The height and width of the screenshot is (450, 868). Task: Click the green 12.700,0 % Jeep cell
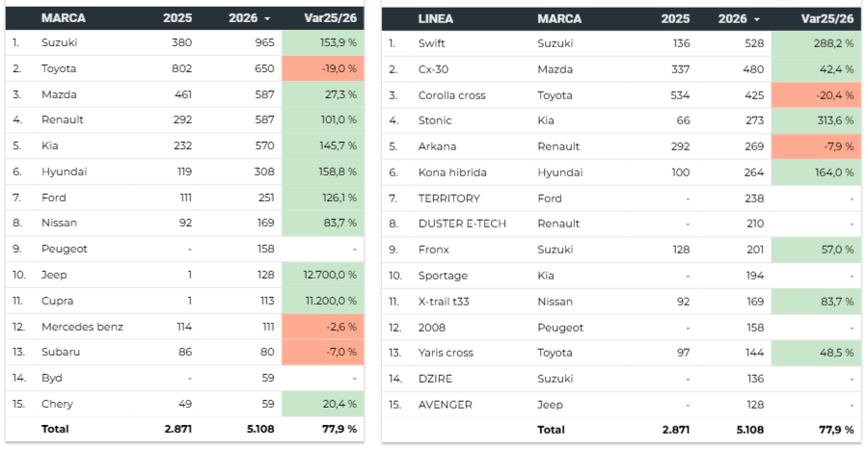tap(323, 275)
